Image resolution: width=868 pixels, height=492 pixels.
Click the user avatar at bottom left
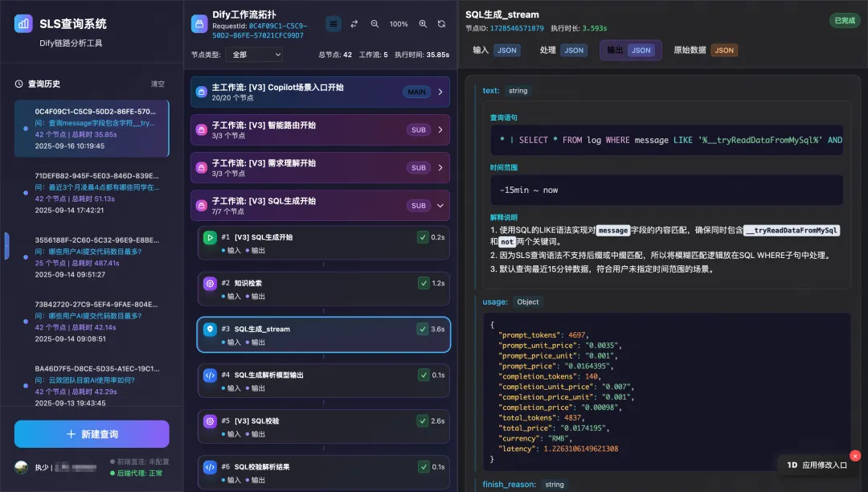(x=22, y=467)
